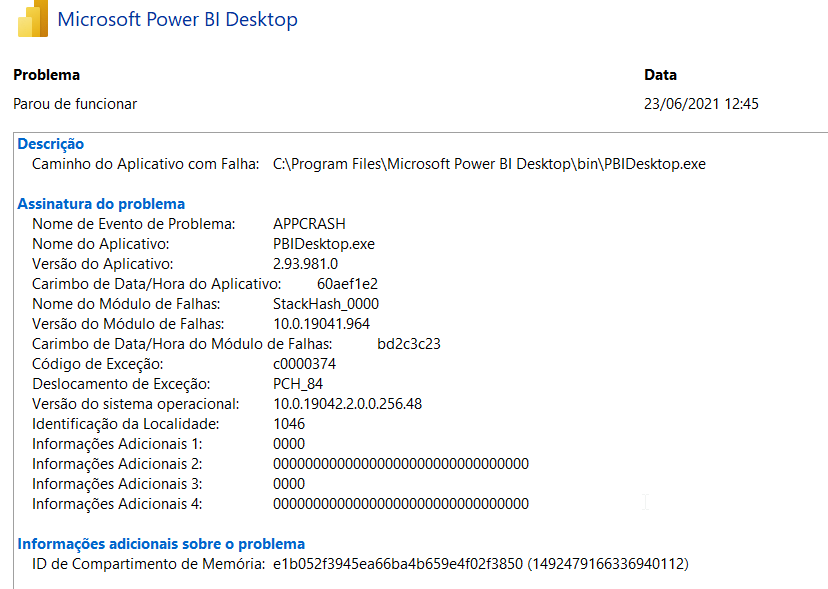The height and width of the screenshot is (589, 828).
Task: Select the 'PBIDesktop.exe' application name value
Action: click(324, 244)
